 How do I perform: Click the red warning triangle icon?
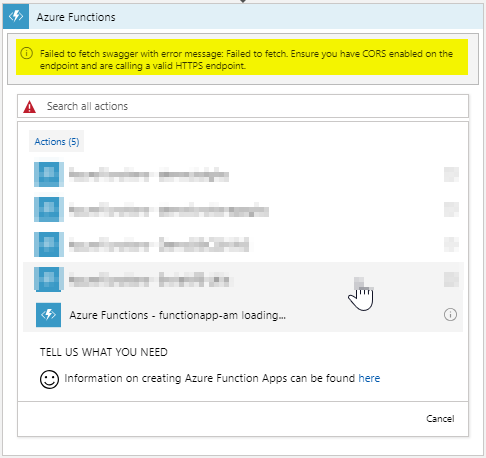tap(30, 107)
